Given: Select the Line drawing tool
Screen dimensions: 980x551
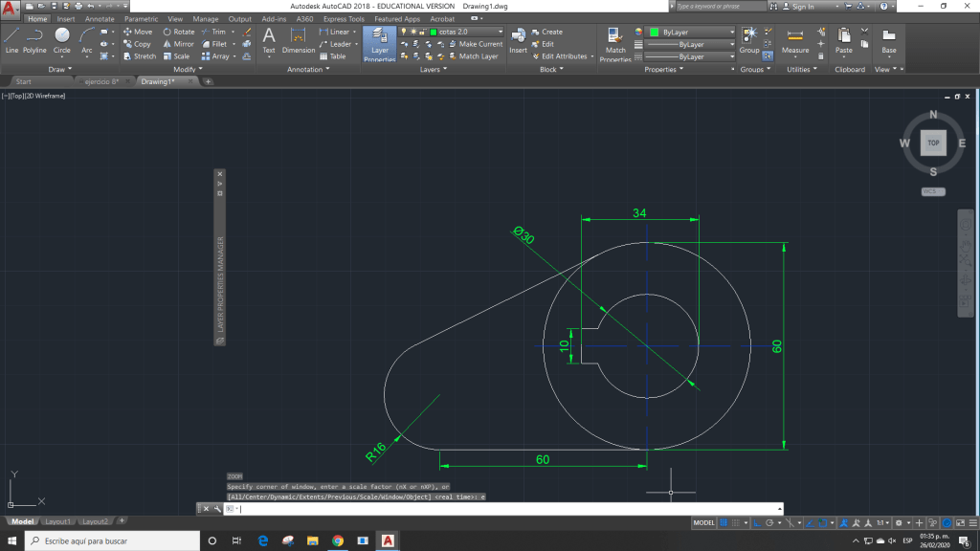Looking at the screenshot, I should click(x=11, y=39).
